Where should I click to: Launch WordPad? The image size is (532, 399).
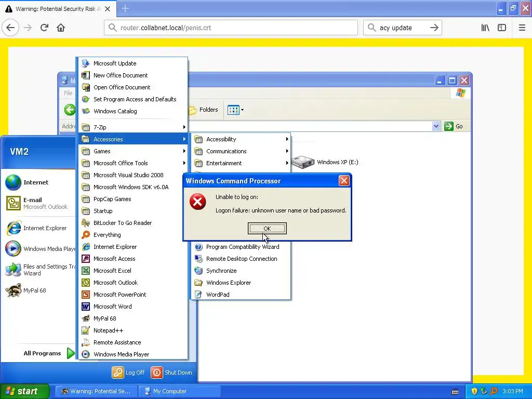241,295
